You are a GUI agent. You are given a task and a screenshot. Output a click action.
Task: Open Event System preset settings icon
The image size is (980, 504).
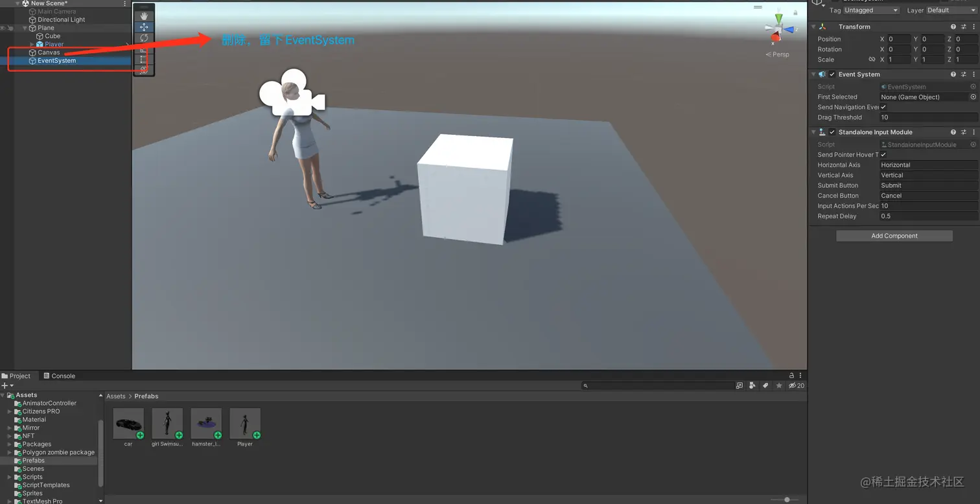(x=964, y=74)
